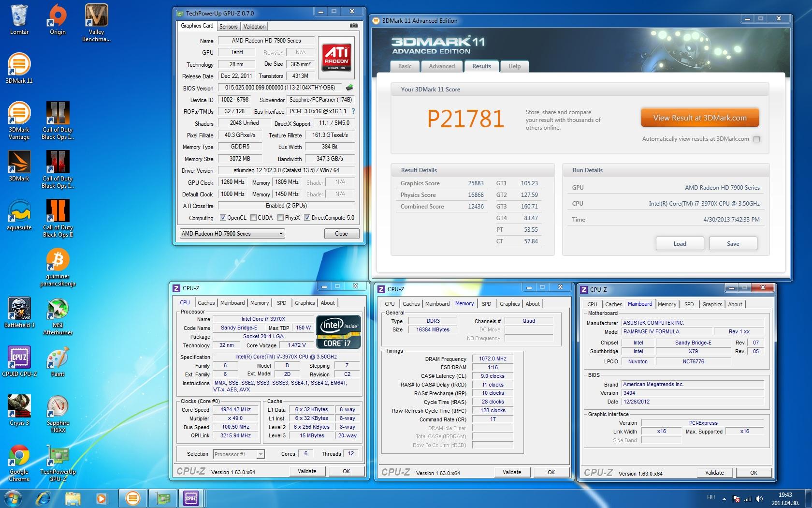Enable automatically view results at 3DMark.com

756,139
